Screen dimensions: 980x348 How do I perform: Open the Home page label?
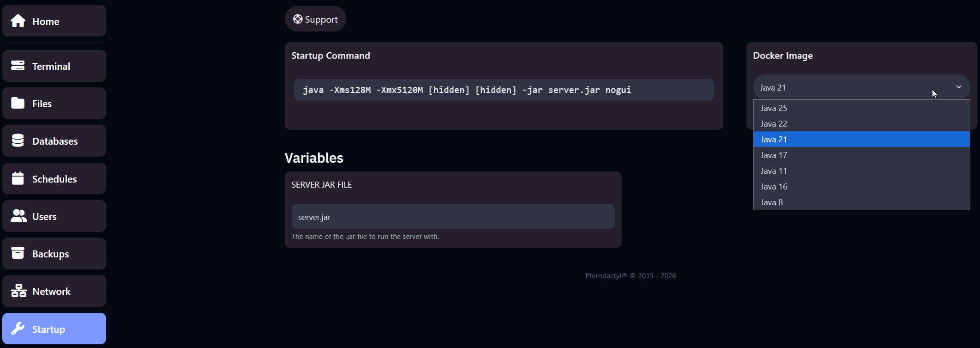click(x=46, y=21)
